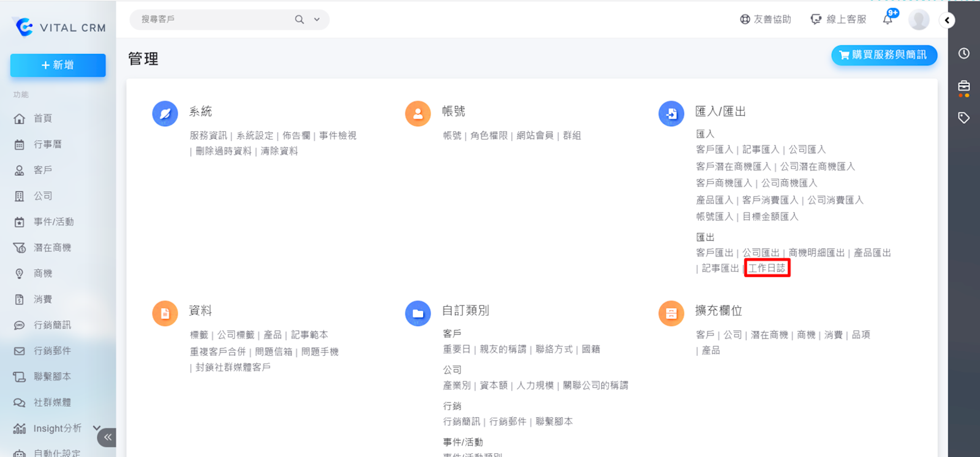
Task: Click the 自訂類別 folder icon
Action: [418, 314]
